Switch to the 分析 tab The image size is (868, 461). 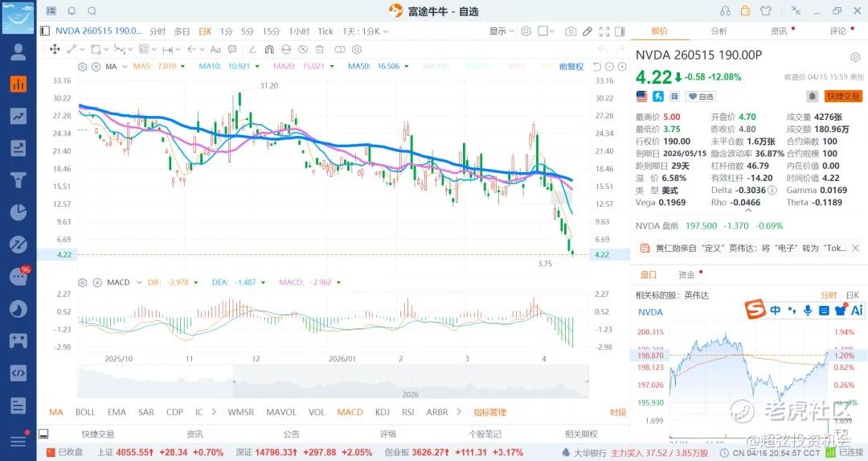[719, 31]
